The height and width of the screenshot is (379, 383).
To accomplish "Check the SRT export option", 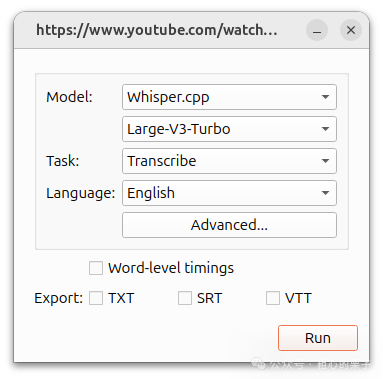I will tap(185, 298).
